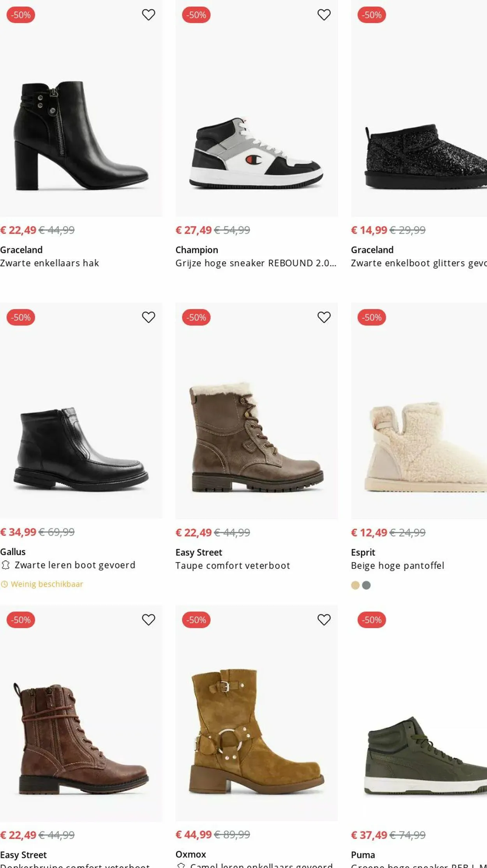This screenshot has height=868, width=487.
Task: Save Easy Street taupe veterboot to favorites
Action: tap(324, 317)
